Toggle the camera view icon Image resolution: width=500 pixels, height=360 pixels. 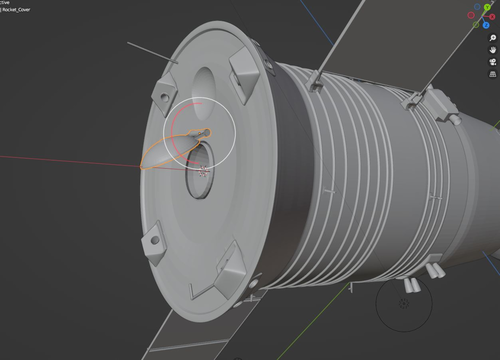[493, 62]
